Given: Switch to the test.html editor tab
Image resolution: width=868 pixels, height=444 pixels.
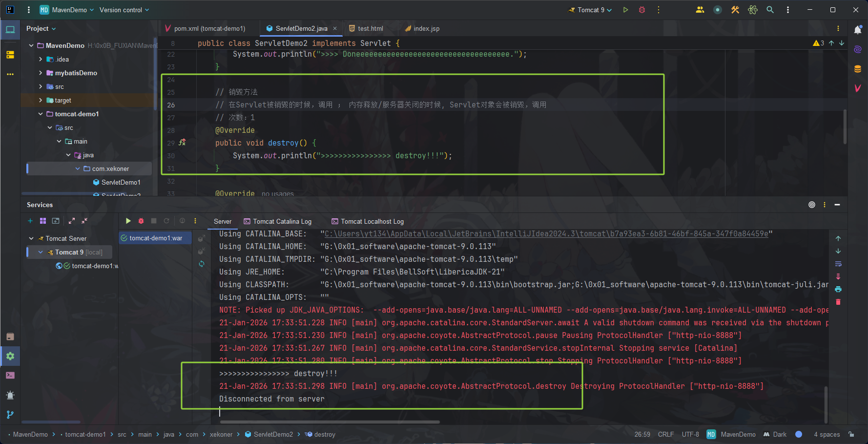Looking at the screenshot, I should point(370,28).
